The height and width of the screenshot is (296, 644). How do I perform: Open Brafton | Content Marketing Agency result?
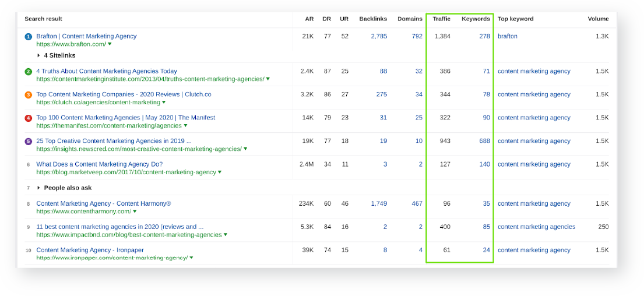click(86, 36)
